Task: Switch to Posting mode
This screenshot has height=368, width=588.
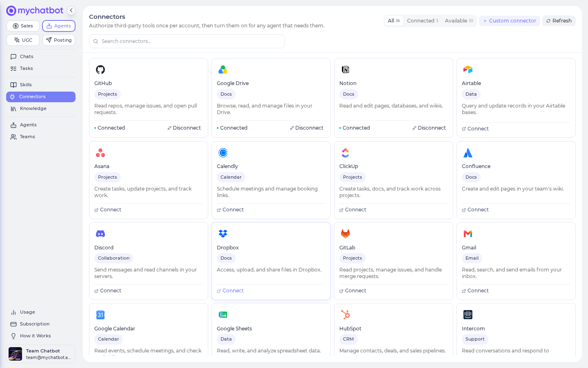Action: (x=59, y=40)
